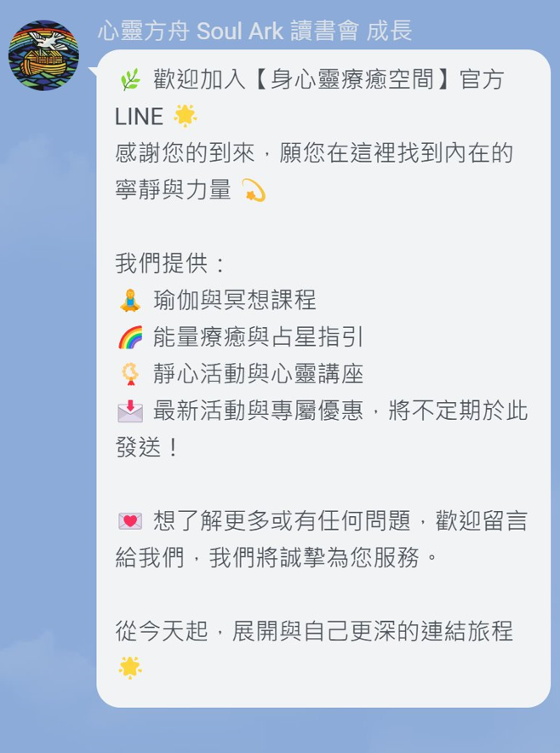560x753 pixels.
Task: Click the dizzy swirl star emoji
Action: (254, 190)
